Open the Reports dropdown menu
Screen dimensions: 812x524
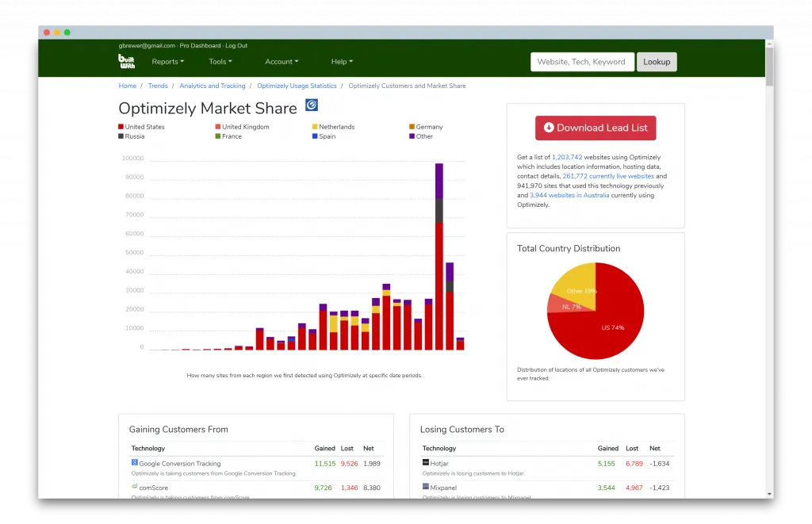167,62
